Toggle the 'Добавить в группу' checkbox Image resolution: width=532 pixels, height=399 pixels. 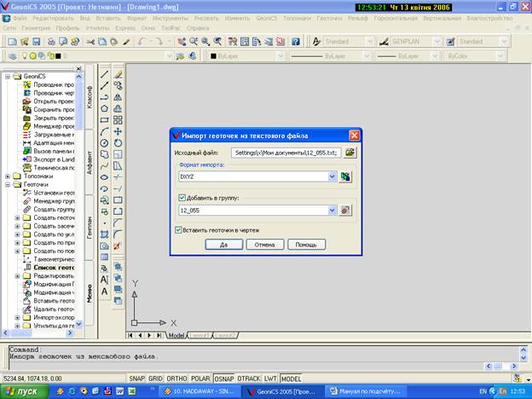(x=182, y=198)
